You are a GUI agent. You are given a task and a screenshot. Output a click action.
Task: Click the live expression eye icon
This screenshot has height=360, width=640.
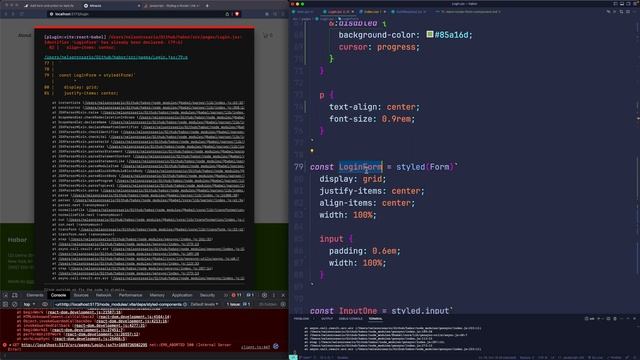click(x=44, y=304)
